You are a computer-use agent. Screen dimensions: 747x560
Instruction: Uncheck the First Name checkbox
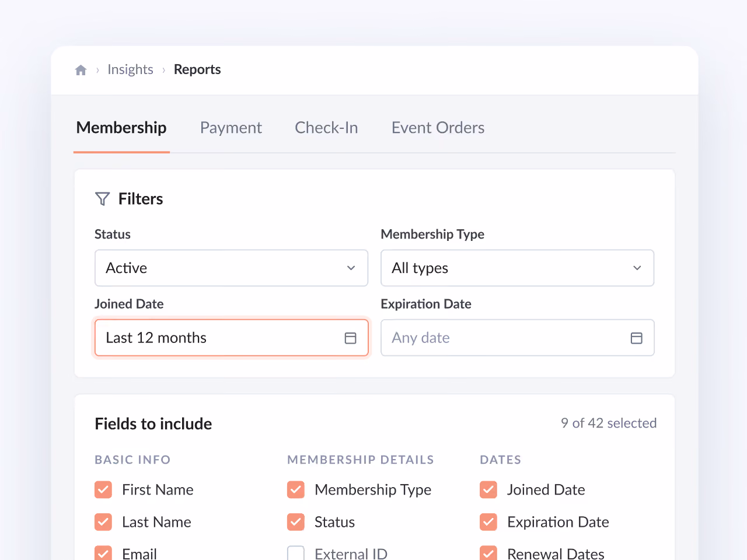coord(103,489)
